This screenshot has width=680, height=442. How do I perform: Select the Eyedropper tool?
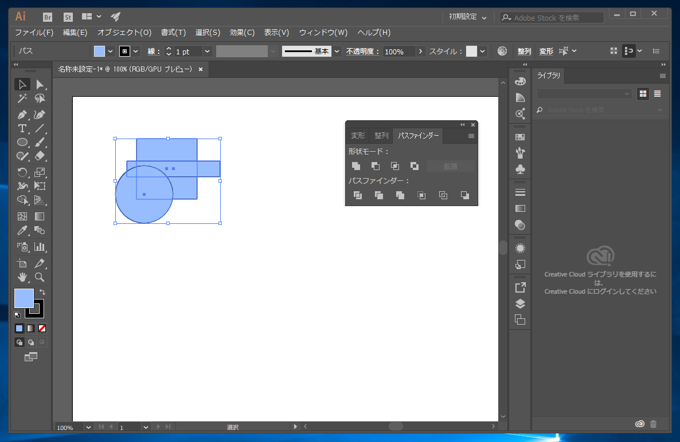[x=22, y=230]
